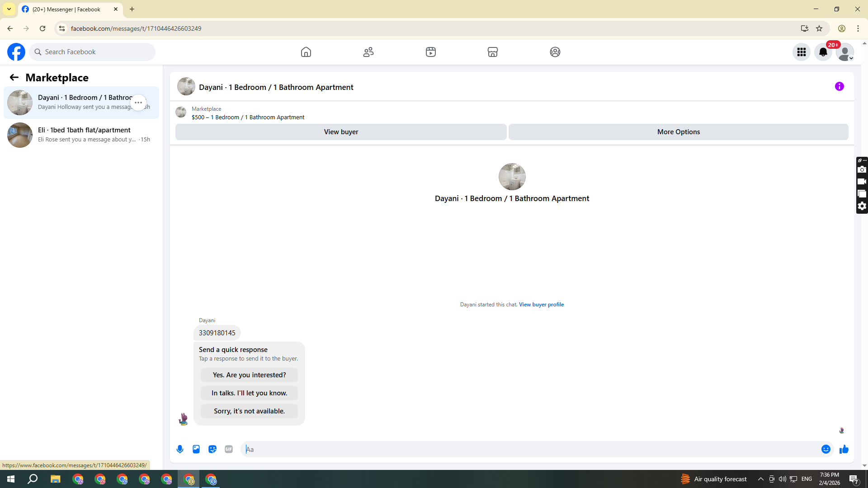Switch to Marketplace tab in navigation
Image resolution: width=868 pixels, height=488 pixels.
point(493,52)
